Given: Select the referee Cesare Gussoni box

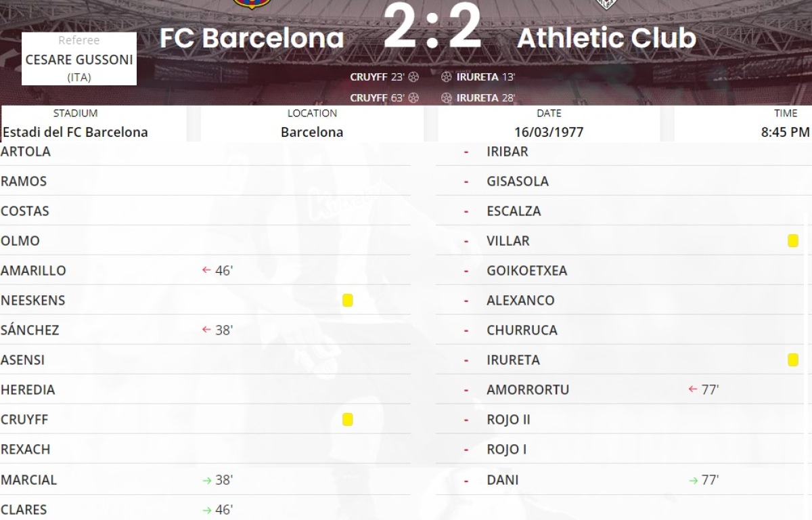Looking at the screenshot, I should click(79, 59).
